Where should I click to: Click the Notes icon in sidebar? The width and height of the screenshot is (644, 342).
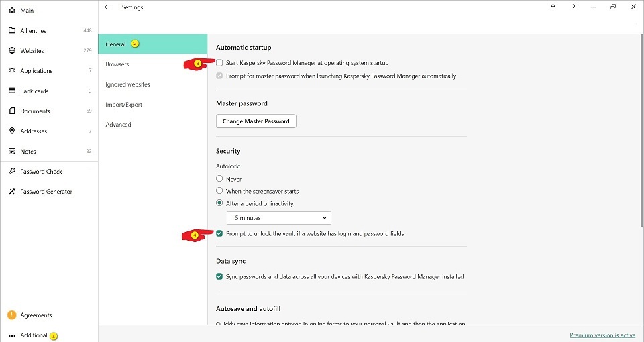coord(12,151)
